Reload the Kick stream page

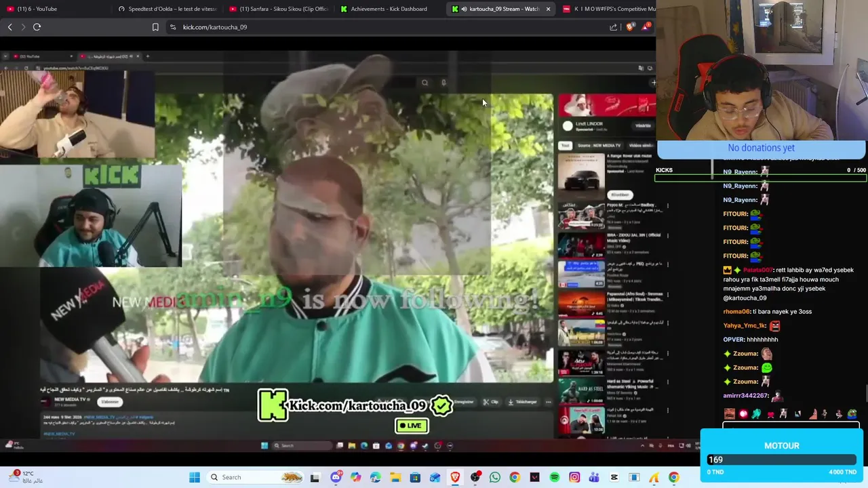(x=37, y=27)
